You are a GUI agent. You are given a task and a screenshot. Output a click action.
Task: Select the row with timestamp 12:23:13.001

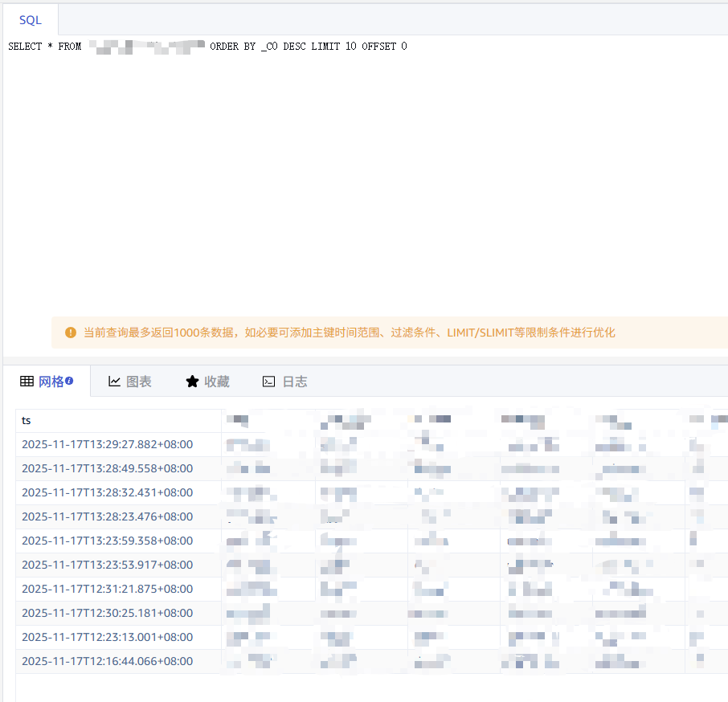107,638
